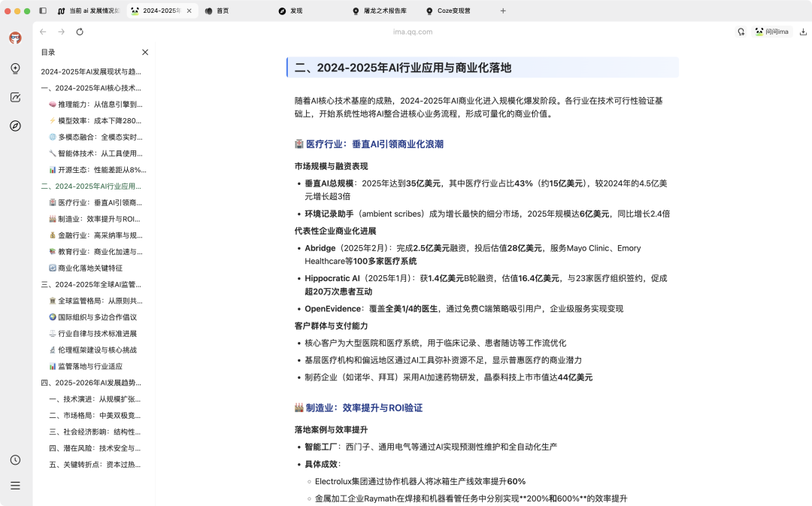Expand section 三、2024-2025年全球AI监管 in the outline

pyautogui.click(x=89, y=284)
